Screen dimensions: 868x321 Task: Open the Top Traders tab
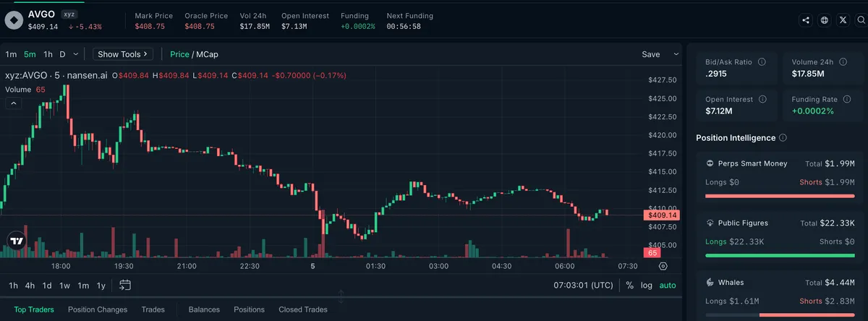click(x=34, y=309)
